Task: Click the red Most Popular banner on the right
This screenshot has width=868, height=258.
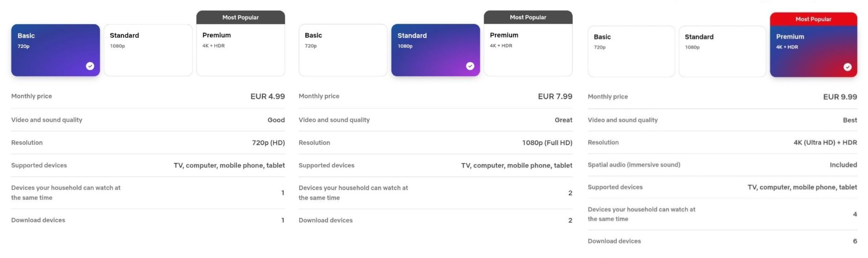Action: click(814, 19)
